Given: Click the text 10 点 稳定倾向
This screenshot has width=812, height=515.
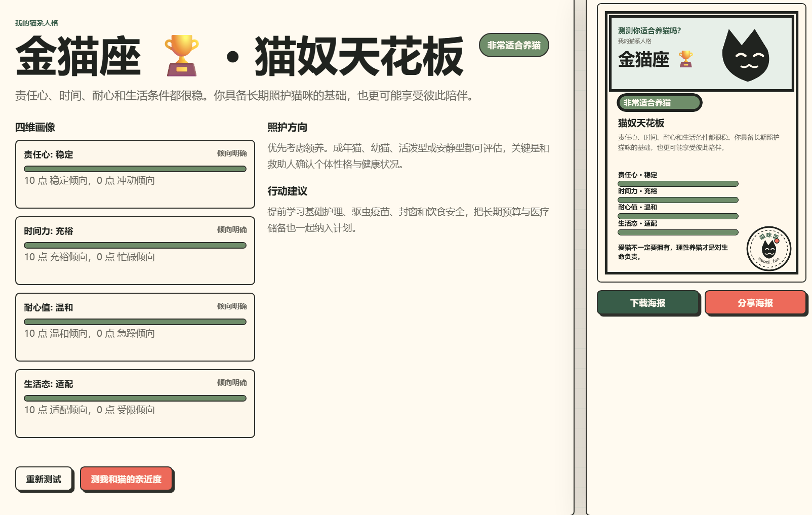Looking at the screenshot, I should coord(56,181).
